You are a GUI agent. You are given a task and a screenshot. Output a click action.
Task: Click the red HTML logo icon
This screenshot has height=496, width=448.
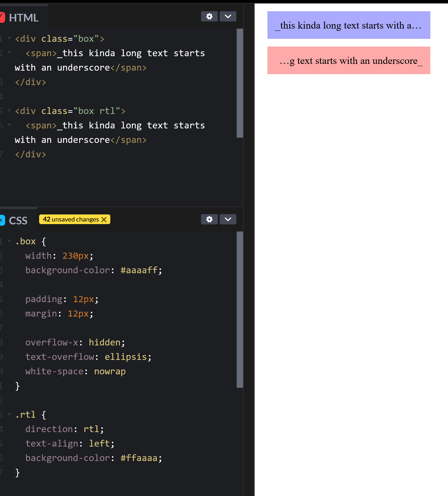2,17
